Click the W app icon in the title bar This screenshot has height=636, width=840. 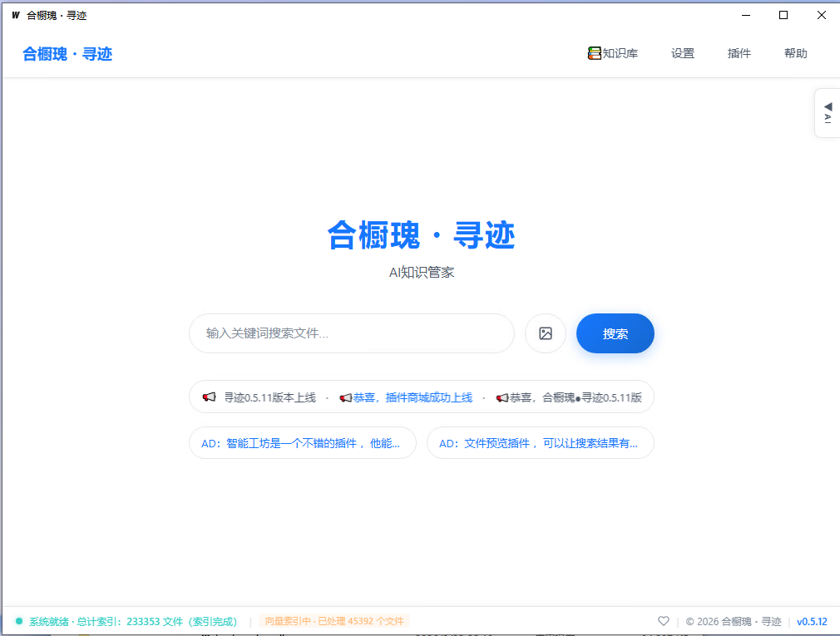[x=16, y=15]
